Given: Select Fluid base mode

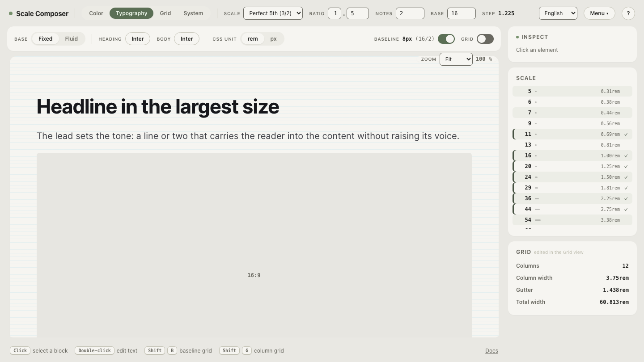Looking at the screenshot, I should [x=71, y=39].
